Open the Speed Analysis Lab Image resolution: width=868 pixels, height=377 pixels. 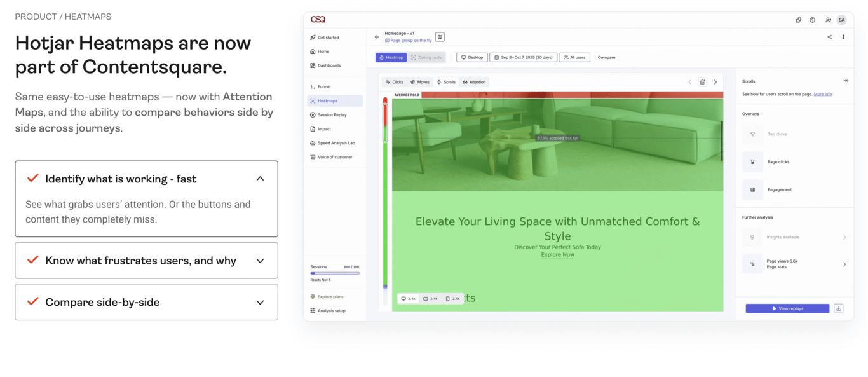[x=337, y=142]
